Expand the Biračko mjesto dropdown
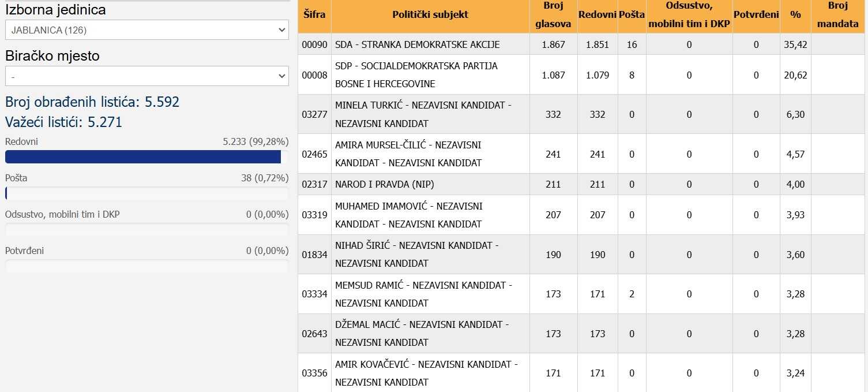 [x=146, y=76]
